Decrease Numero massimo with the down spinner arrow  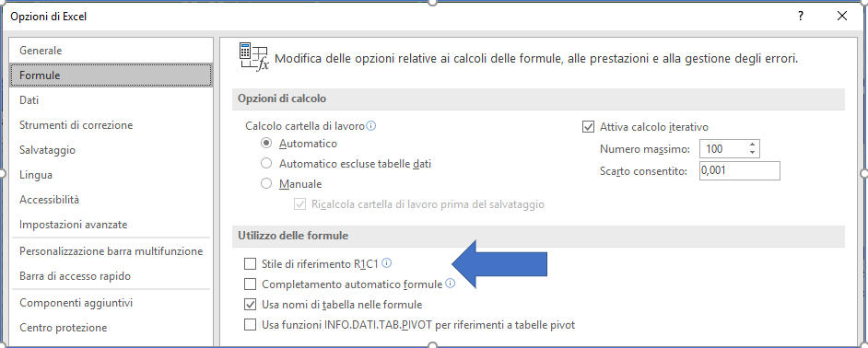(752, 153)
